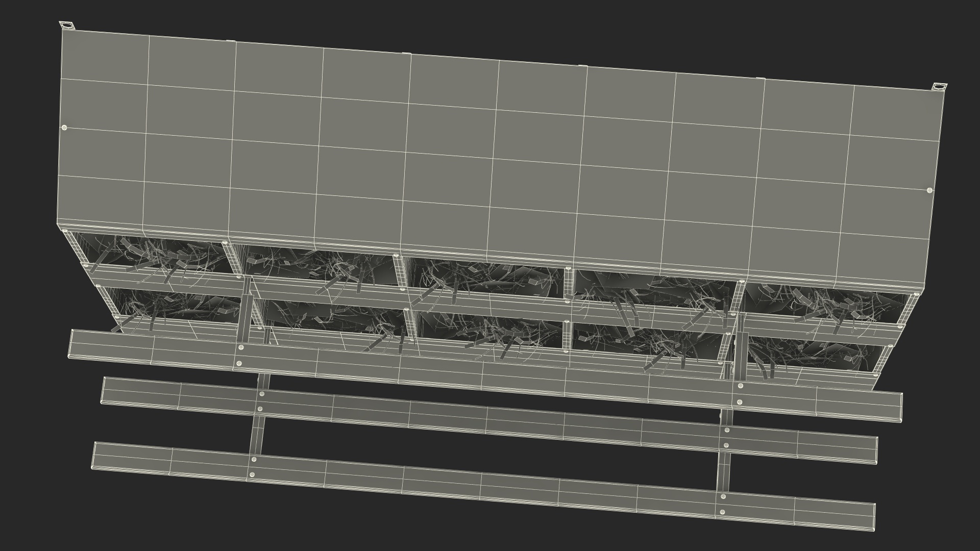Click the bolt on bottom rail's right joint
Viewport: 980px width, 551px height.
[723, 496]
